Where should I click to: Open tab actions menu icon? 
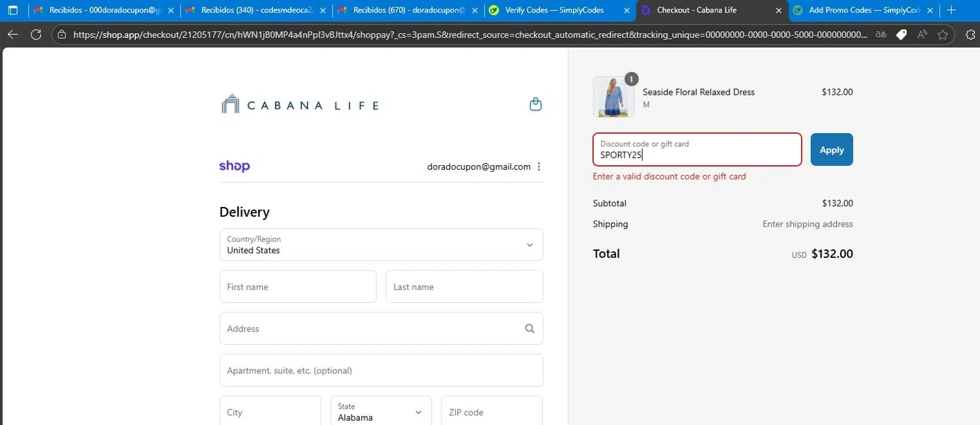point(12,10)
